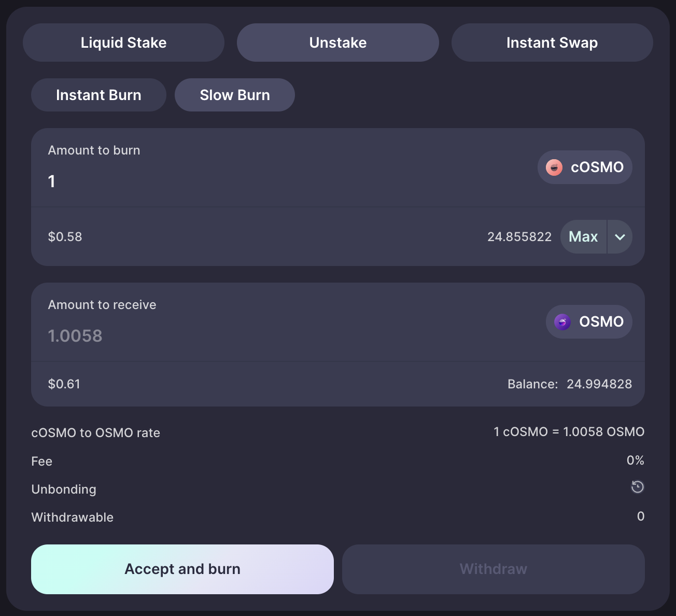
Task: Choose the Instant Burn mode
Action: (x=98, y=95)
